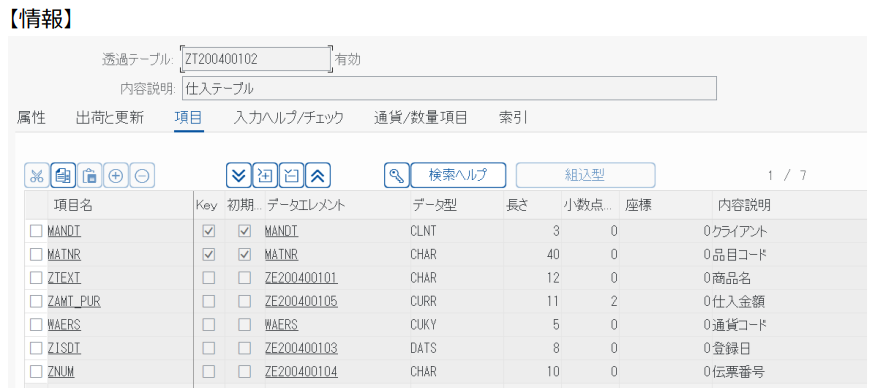Delete row with minus icon
The height and width of the screenshot is (392, 869).
coord(142,176)
